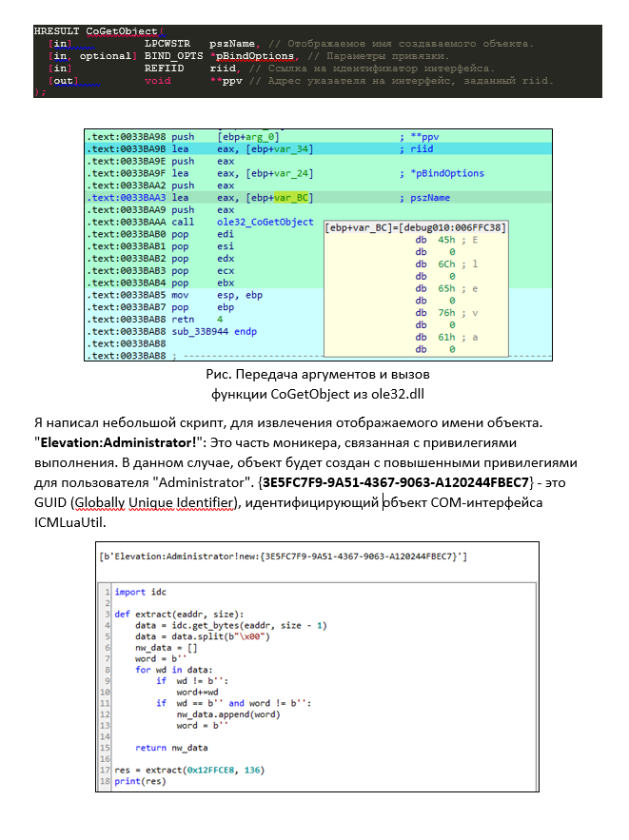Screen dimensions: 629x840
Task: Click the line .text:0033BAA2 push eax
Action: pyautogui.click(x=160, y=186)
